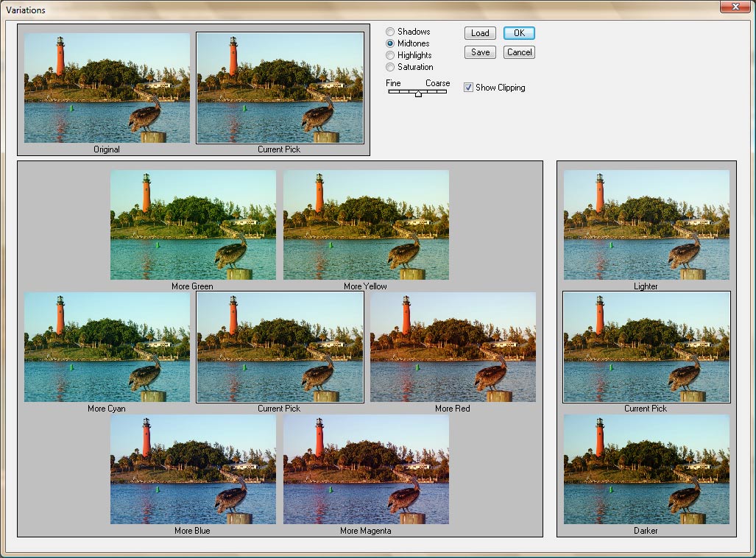Select the Shadows radio button
The width and height of the screenshot is (756, 558).
pyautogui.click(x=390, y=32)
